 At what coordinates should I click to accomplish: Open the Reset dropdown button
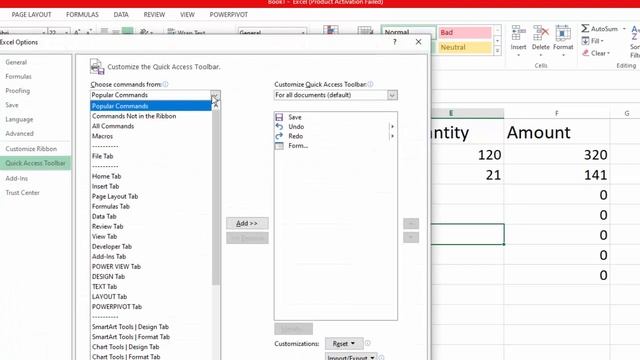tap(344, 344)
